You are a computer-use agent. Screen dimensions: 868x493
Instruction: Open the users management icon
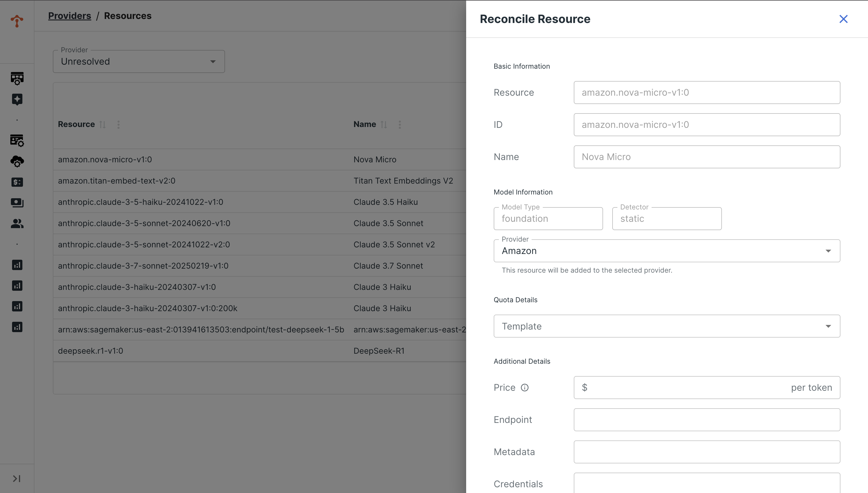(17, 224)
